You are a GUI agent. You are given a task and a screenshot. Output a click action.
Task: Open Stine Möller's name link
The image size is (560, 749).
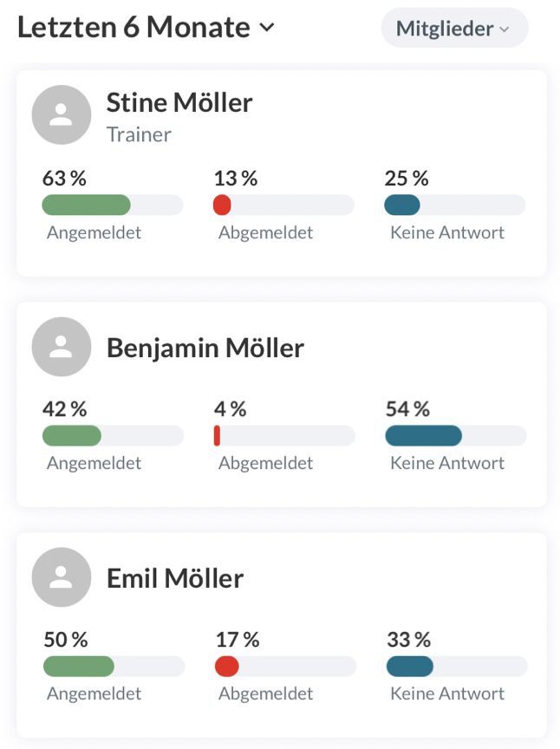coord(179,103)
